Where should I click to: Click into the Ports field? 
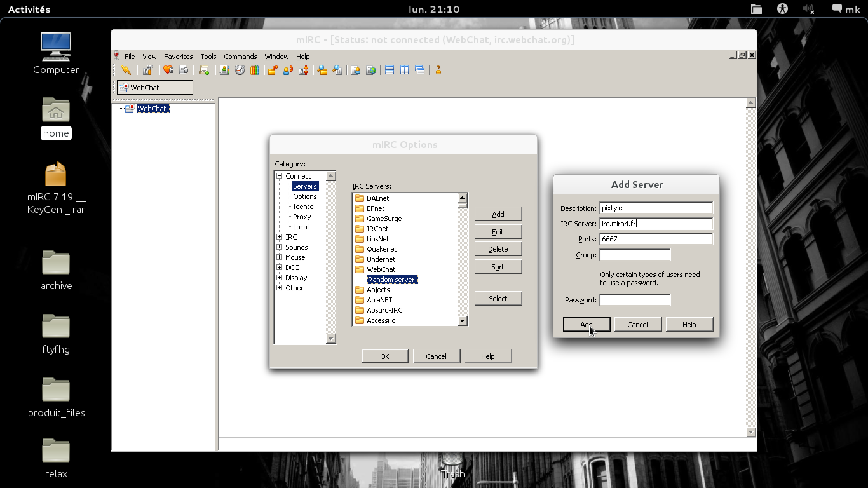pyautogui.click(x=656, y=239)
